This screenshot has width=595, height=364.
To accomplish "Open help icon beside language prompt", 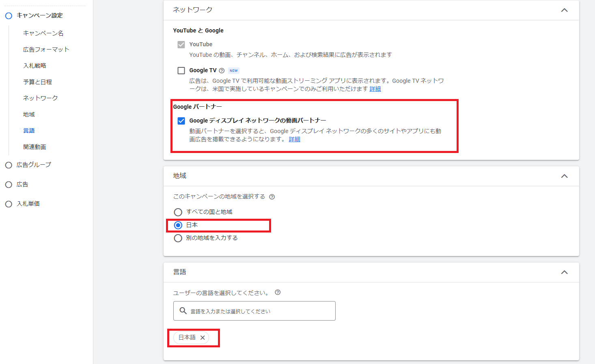I will (x=278, y=292).
